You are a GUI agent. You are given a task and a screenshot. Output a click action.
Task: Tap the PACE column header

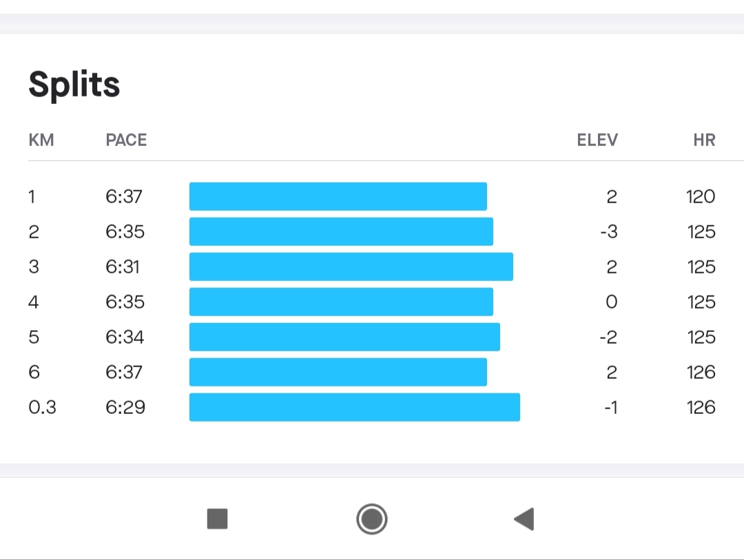tap(126, 140)
